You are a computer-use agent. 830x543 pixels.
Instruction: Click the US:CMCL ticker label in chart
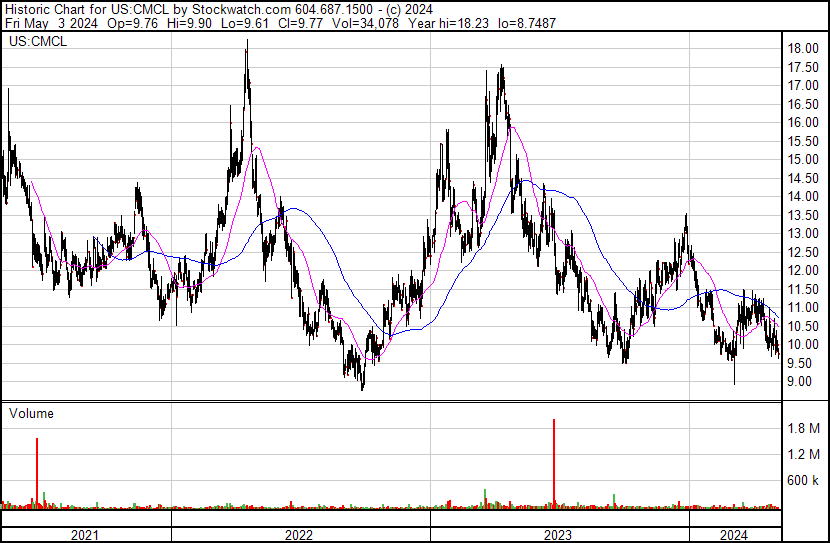[x=38, y=41]
